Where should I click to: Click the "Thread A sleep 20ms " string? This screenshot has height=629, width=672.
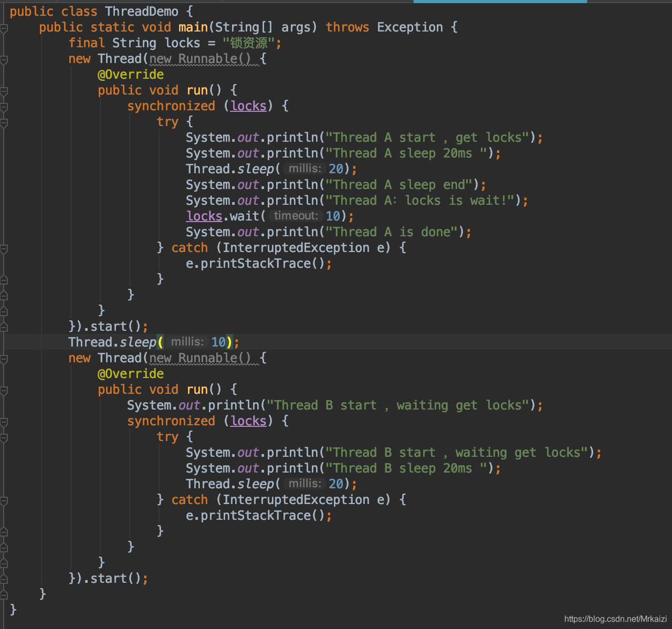(406, 153)
